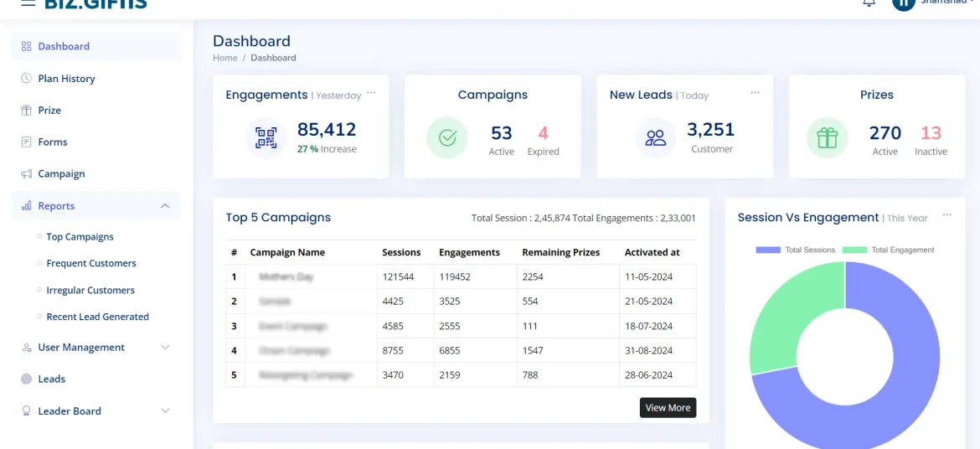
Task: Click the date 28-06-2024
Action: (649, 375)
